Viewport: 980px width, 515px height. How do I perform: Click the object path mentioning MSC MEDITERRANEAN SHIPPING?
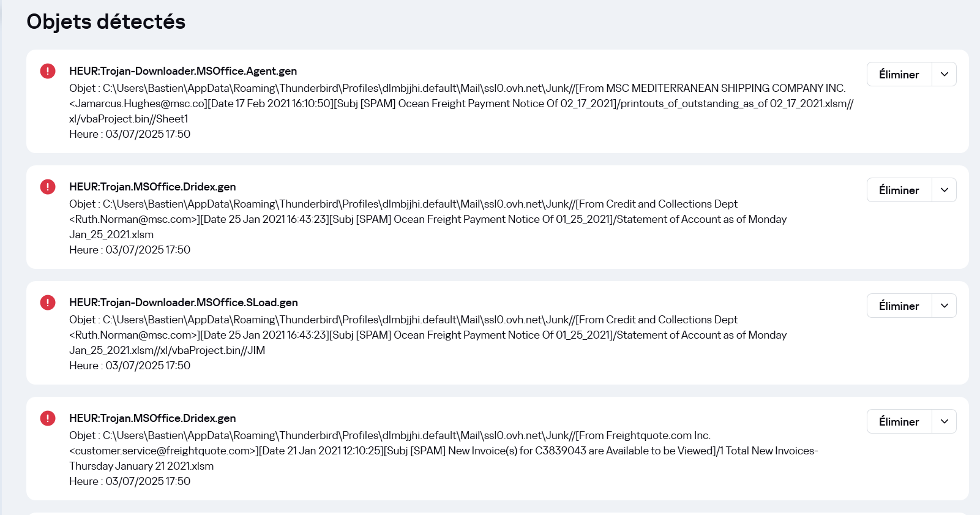tap(461, 103)
